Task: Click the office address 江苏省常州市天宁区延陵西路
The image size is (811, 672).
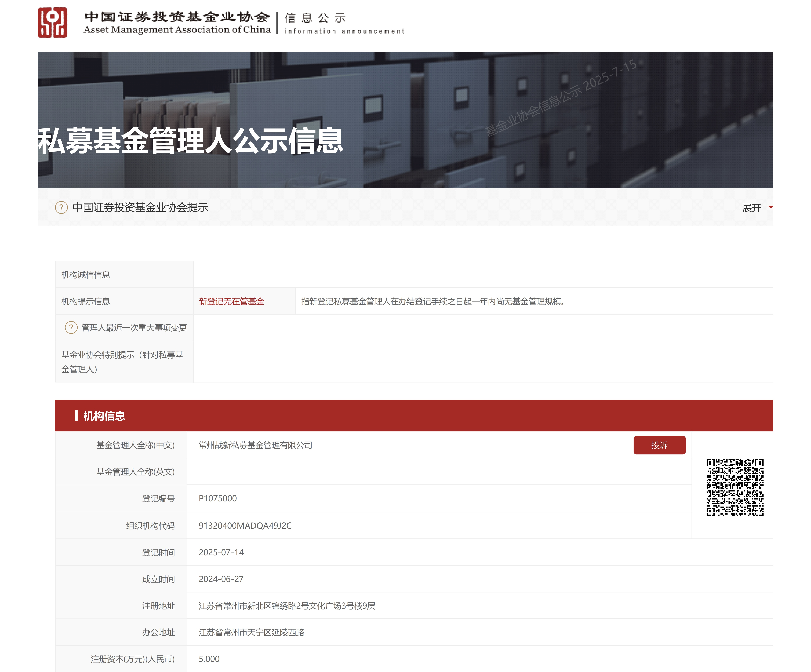Action: coord(251,632)
